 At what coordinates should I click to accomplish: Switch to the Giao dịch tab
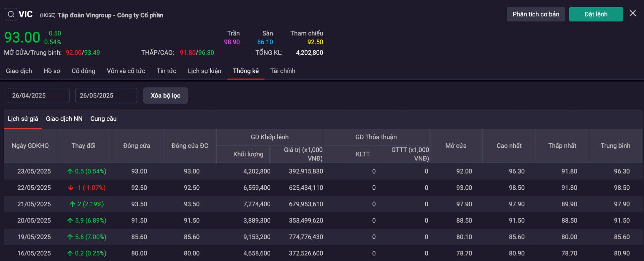[19, 71]
